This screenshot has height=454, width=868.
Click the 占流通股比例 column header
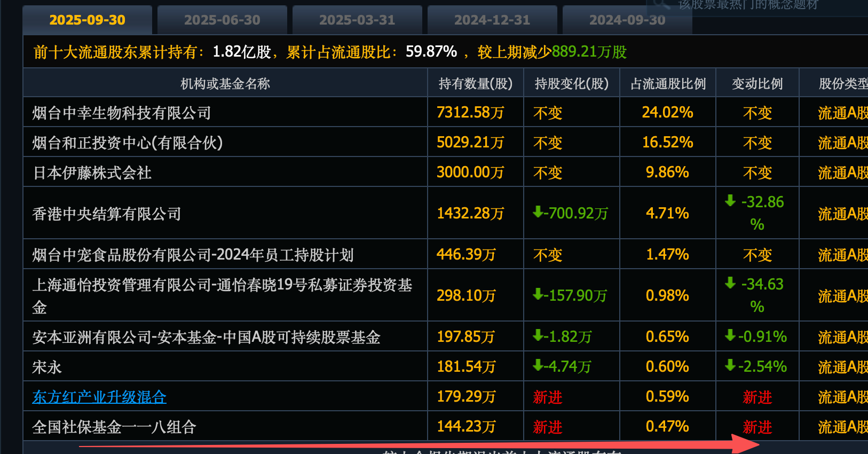(x=668, y=83)
